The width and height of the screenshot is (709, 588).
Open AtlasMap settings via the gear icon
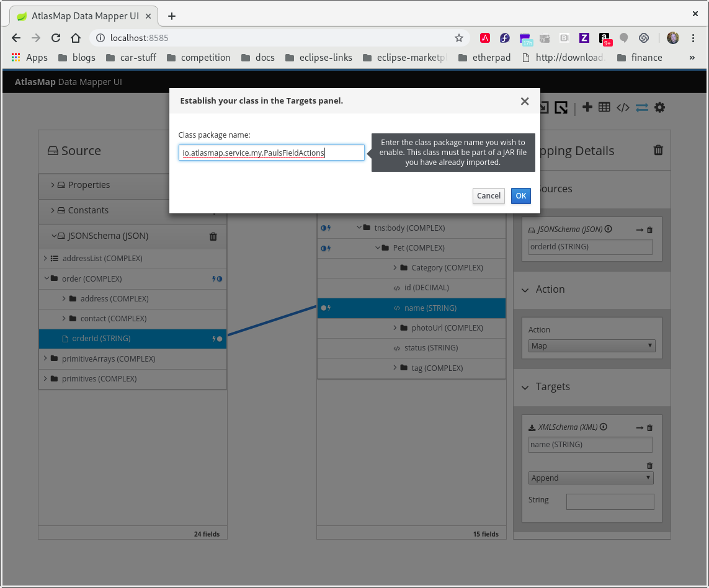(x=659, y=107)
